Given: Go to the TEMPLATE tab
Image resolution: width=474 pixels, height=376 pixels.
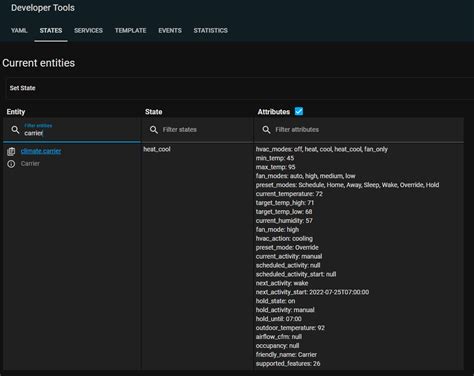Looking at the screenshot, I should click(x=130, y=31).
